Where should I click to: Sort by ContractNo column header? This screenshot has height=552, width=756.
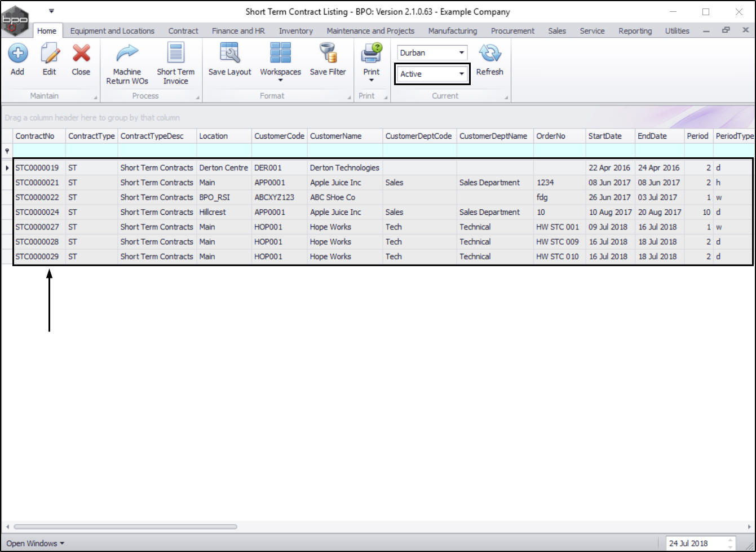39,136
